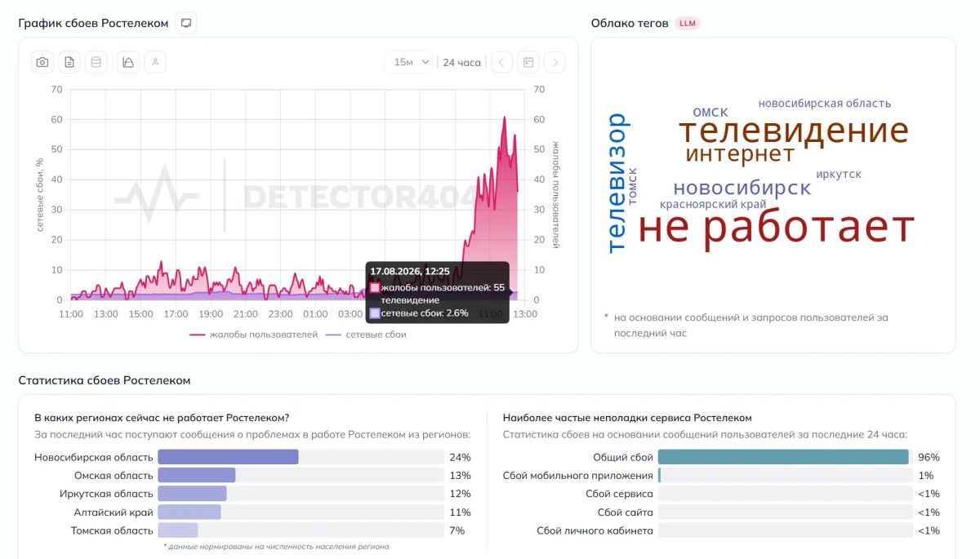Click the camera snapshot icon
Image resolution: width=980 pixels, height=559 pixels.
42,62
